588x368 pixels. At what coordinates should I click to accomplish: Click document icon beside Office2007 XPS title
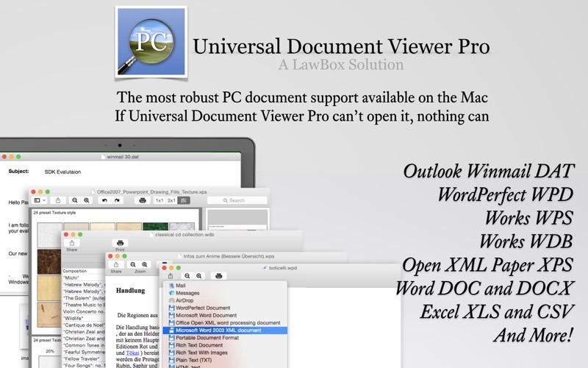point(94,192)
